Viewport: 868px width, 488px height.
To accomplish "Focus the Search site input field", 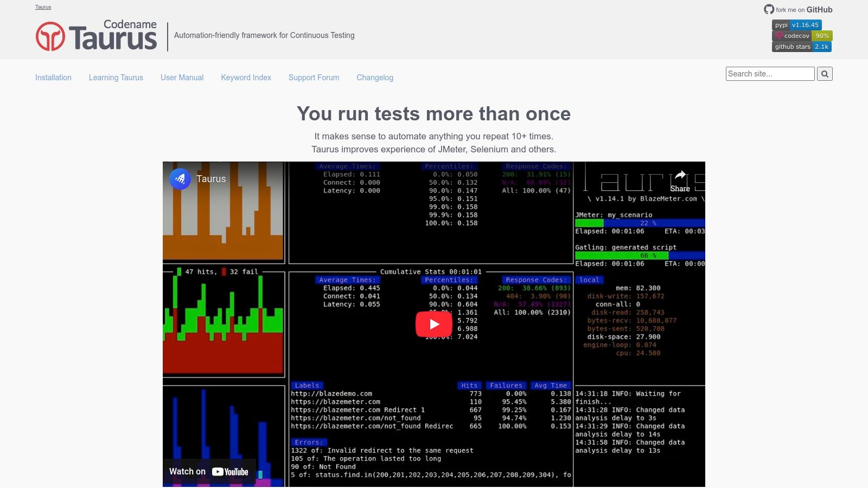I will point(770,74).
